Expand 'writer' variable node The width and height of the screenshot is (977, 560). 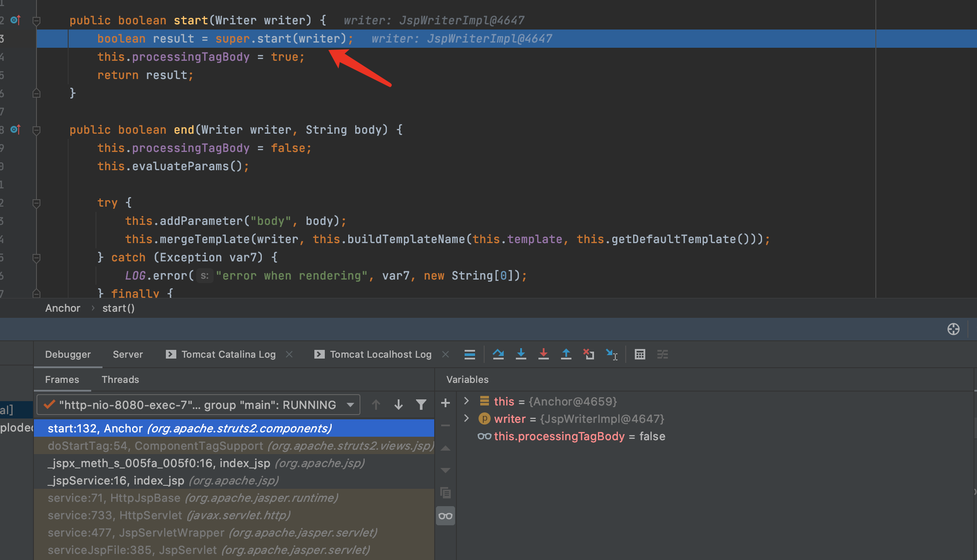[x=467, y=418]
